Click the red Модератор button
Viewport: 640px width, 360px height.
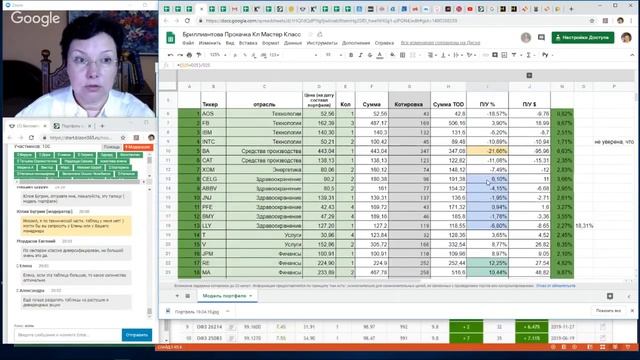(x=138, y=147)
